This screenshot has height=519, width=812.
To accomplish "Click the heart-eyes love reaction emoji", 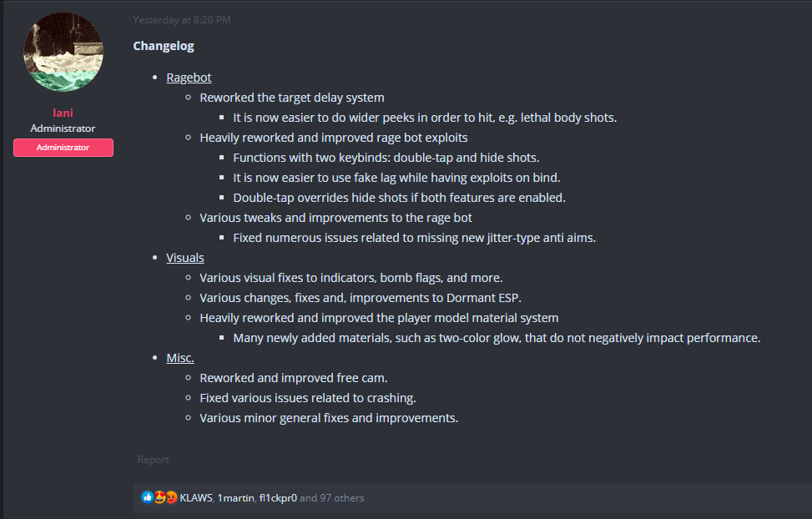I will click(159, 497).
